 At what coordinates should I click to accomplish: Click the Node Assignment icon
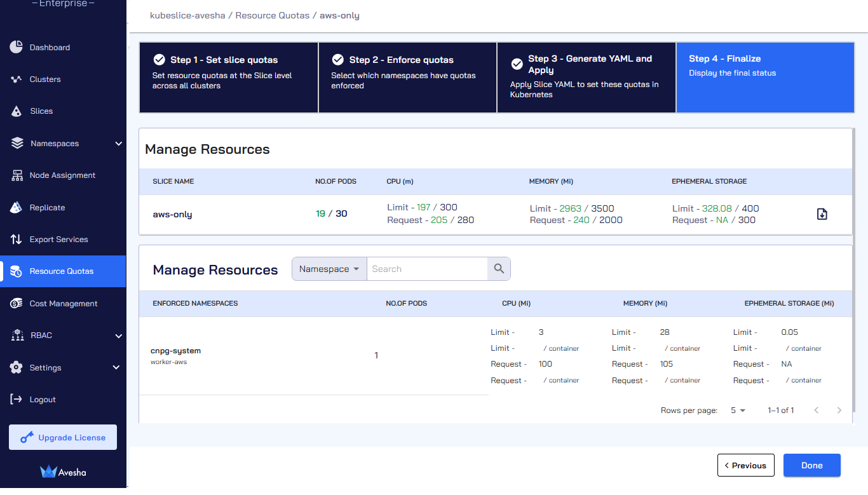(17, 175)
